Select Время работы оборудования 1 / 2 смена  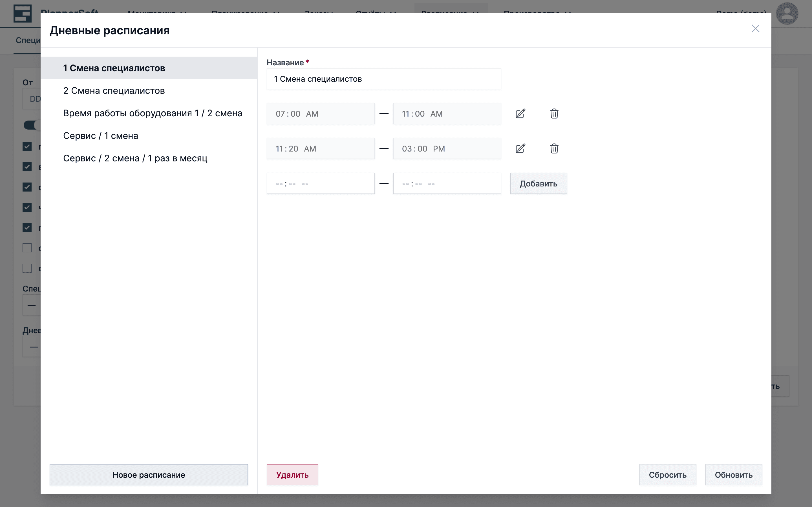pos(153,113)
